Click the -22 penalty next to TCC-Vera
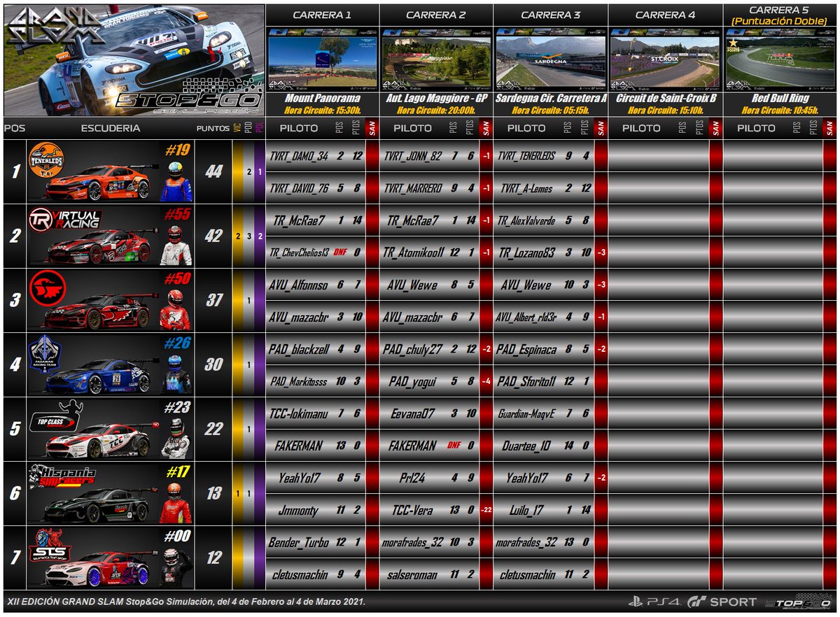Image resolution: width=840 pixels, height=617 pixels. (486, 510)
